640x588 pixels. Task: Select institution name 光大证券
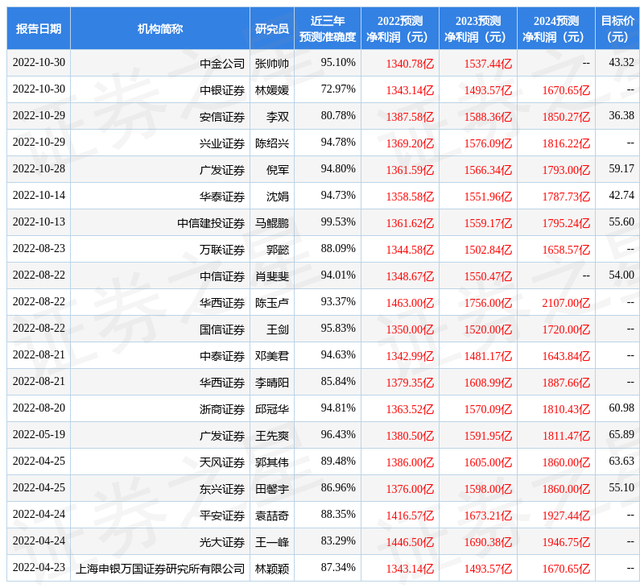222,542
